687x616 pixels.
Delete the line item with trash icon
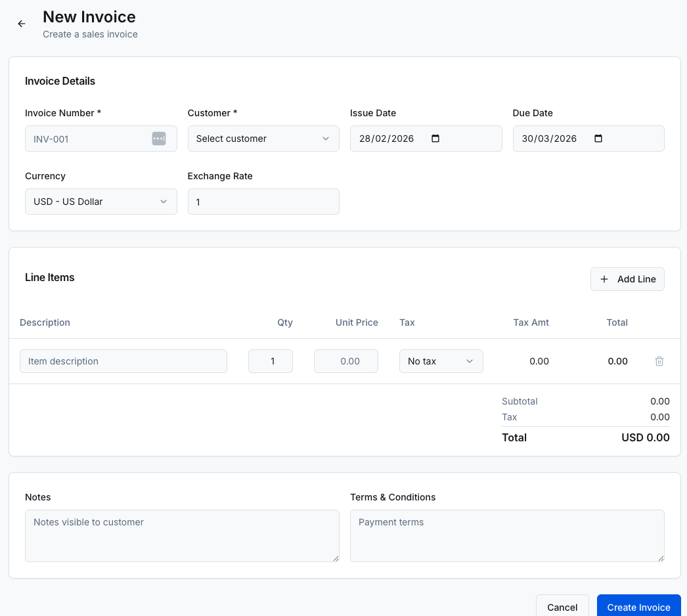(x=659, y=361)
